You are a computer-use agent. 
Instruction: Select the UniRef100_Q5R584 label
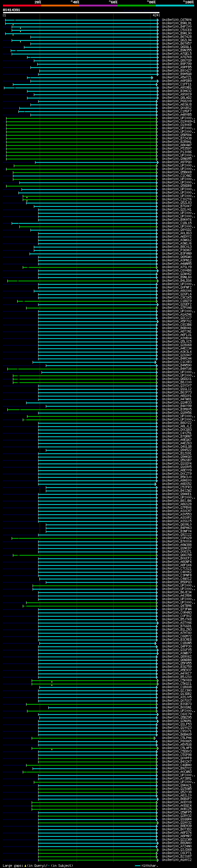[177, 135]
